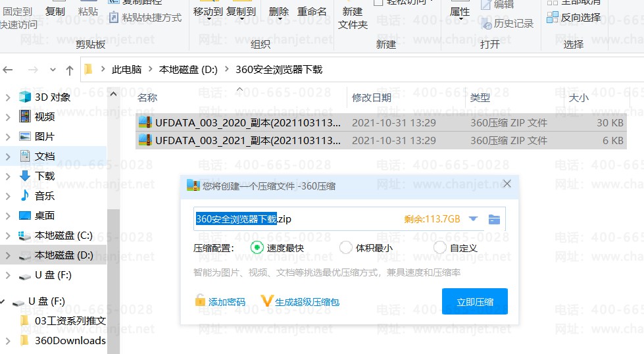Select UFDATA_003_2021 zip file

tap(381, 140)
